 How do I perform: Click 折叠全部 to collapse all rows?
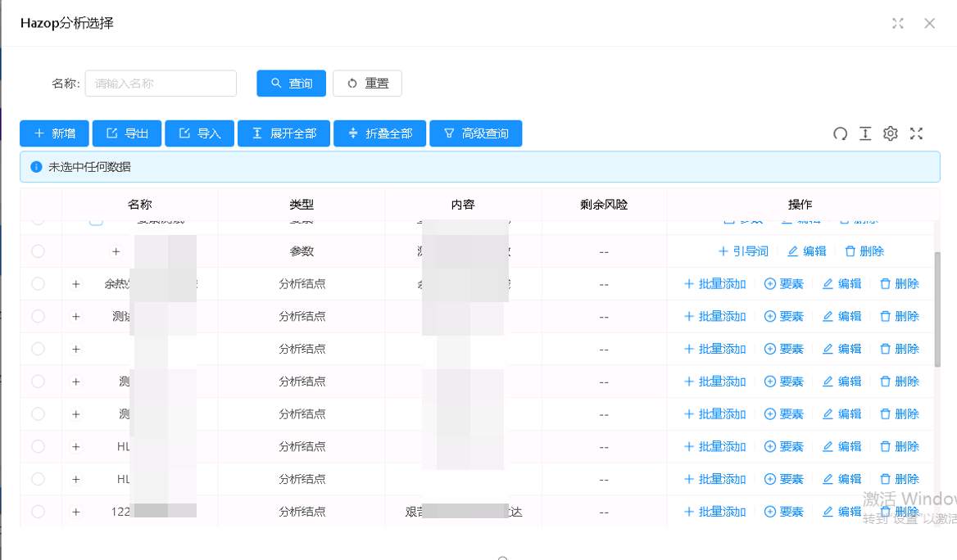[379, 133]
